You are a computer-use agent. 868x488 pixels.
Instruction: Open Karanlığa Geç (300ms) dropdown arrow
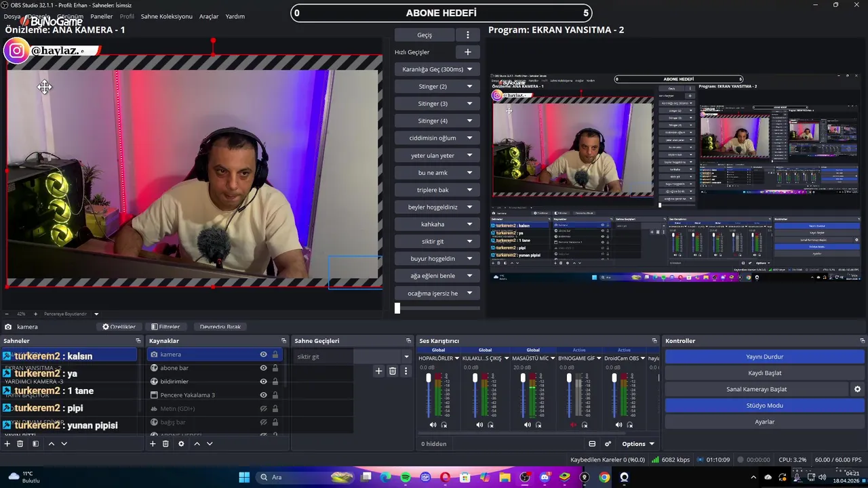pos(469,69)
